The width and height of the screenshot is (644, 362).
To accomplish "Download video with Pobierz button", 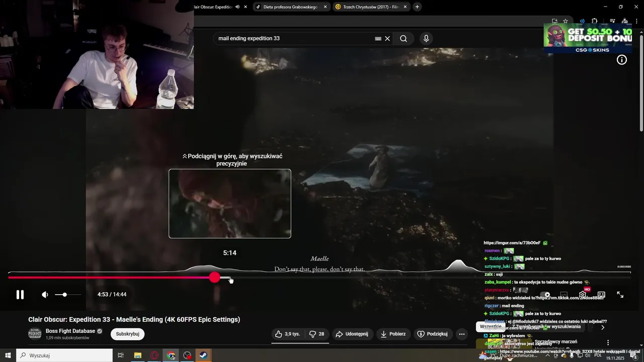I will (x=393, y=334).
